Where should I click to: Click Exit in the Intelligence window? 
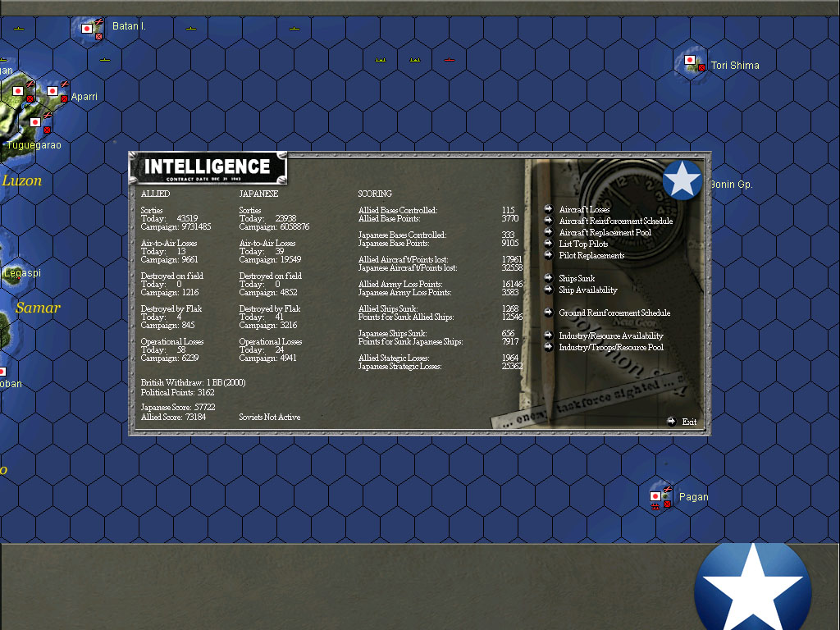click(x=689, y=422)
